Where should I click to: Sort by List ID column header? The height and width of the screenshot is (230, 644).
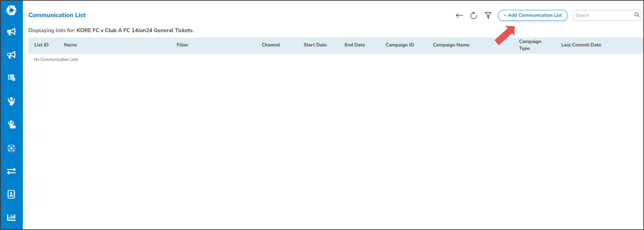(41, 45)
